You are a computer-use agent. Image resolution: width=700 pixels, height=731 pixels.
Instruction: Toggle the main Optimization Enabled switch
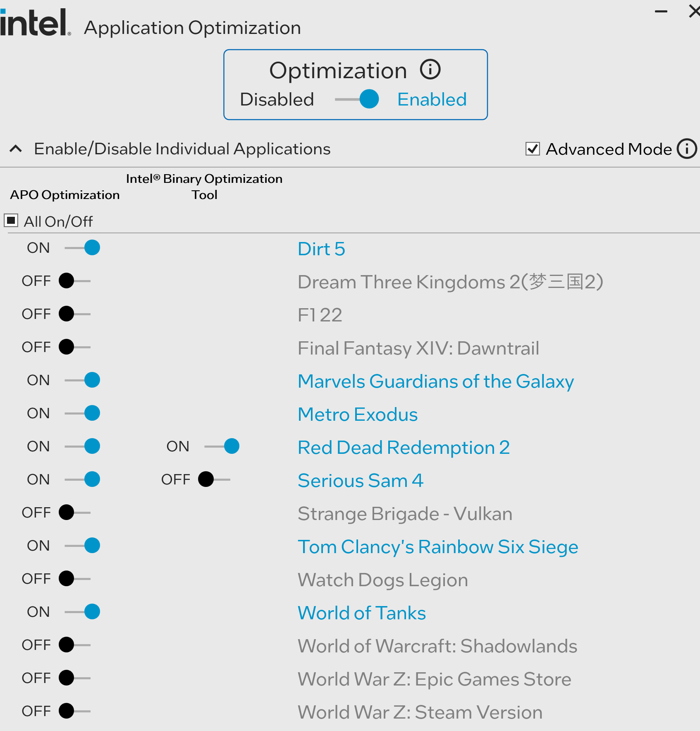coord(358,99)
